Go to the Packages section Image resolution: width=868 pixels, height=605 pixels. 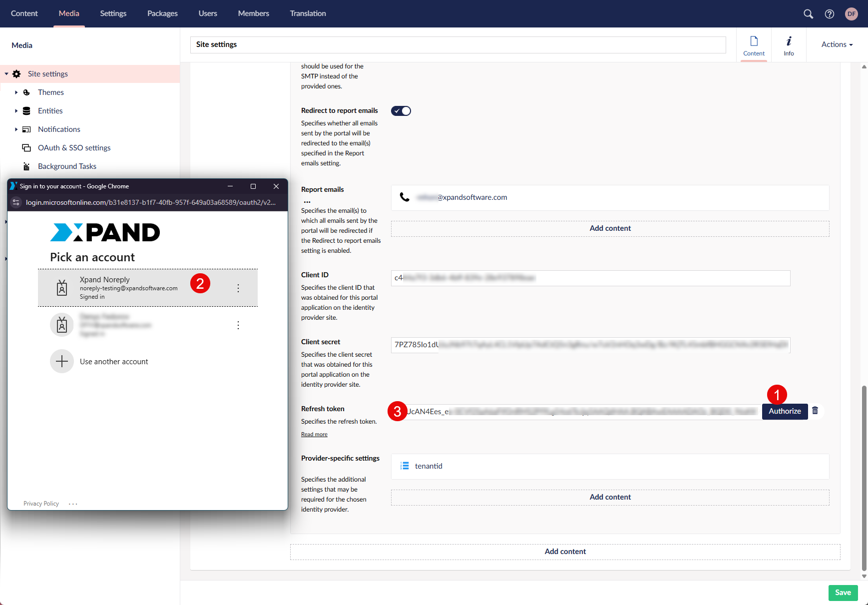tap(162, 13)
